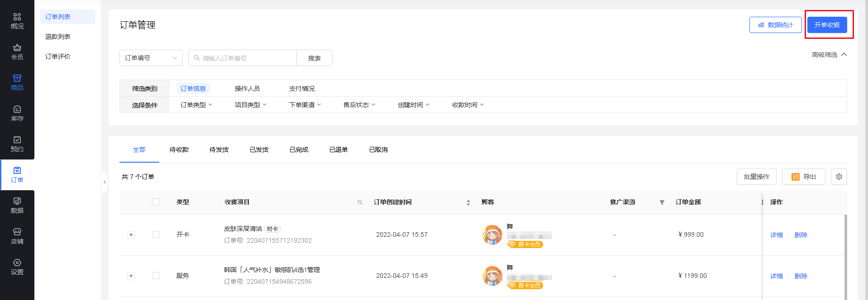Open the 店铺 shop sidebar icon
The height and width of the screenshot is (300, 868).
pyautogui.click(x=17, y=236)
